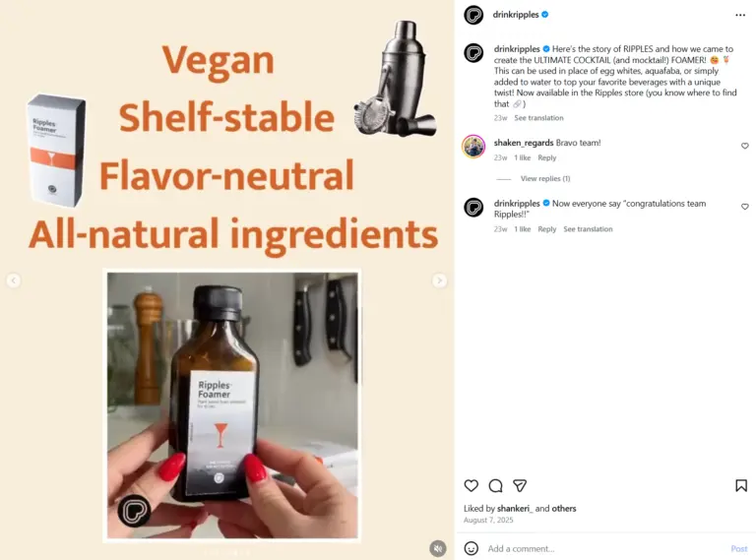Go to the next carousel slide

(439, 280)
